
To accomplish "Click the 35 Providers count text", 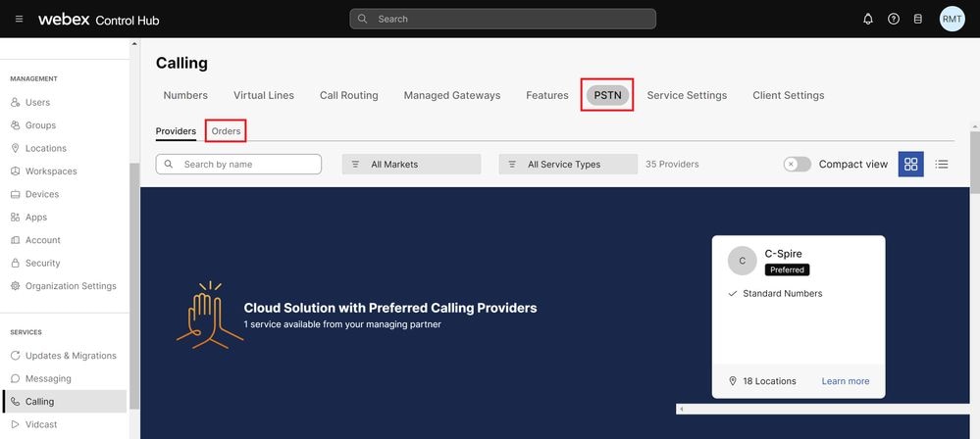I will pos(672,165).
